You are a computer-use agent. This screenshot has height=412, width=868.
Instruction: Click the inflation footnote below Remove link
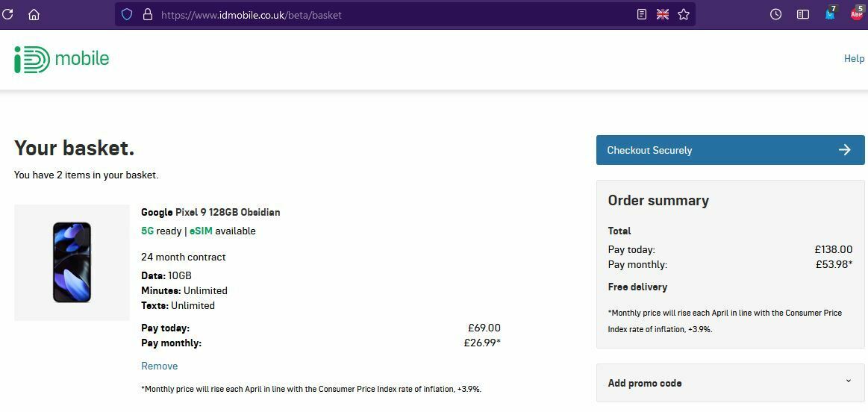coord(311,389)
